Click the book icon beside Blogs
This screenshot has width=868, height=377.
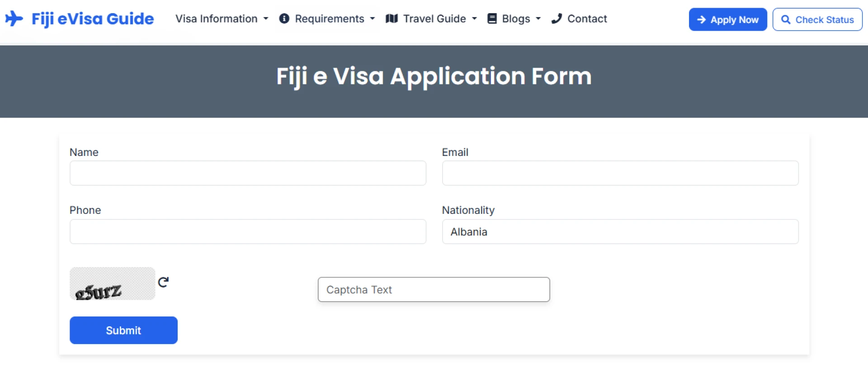[x=491, y=19]
